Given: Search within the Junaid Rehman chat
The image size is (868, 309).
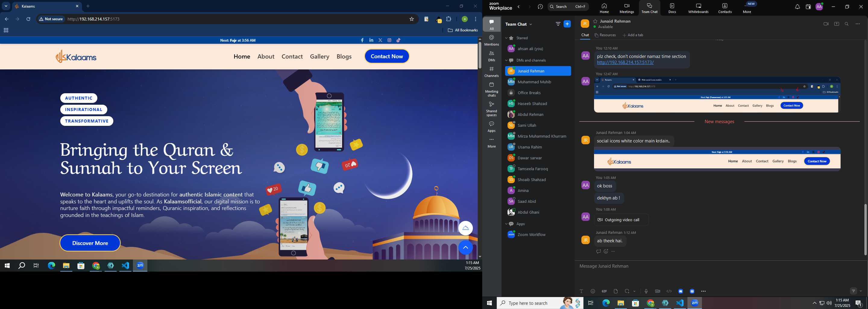Looking at the screenshot, I should [847, 24].
